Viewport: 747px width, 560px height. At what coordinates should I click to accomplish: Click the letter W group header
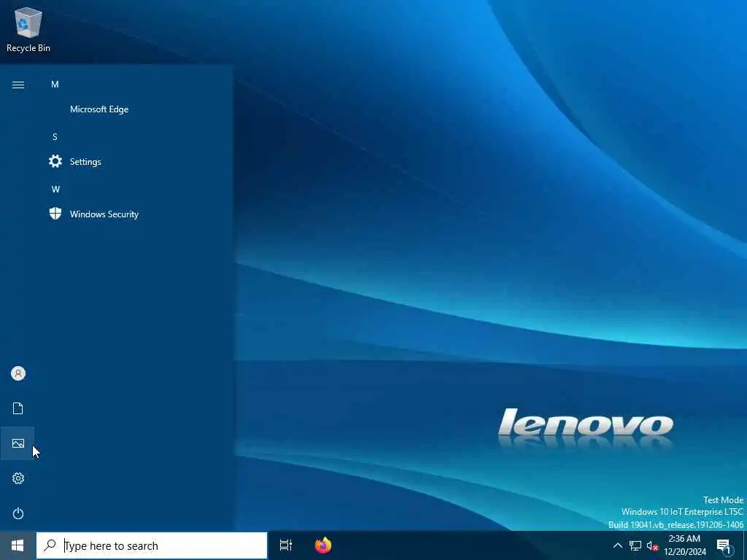(55, 189)
